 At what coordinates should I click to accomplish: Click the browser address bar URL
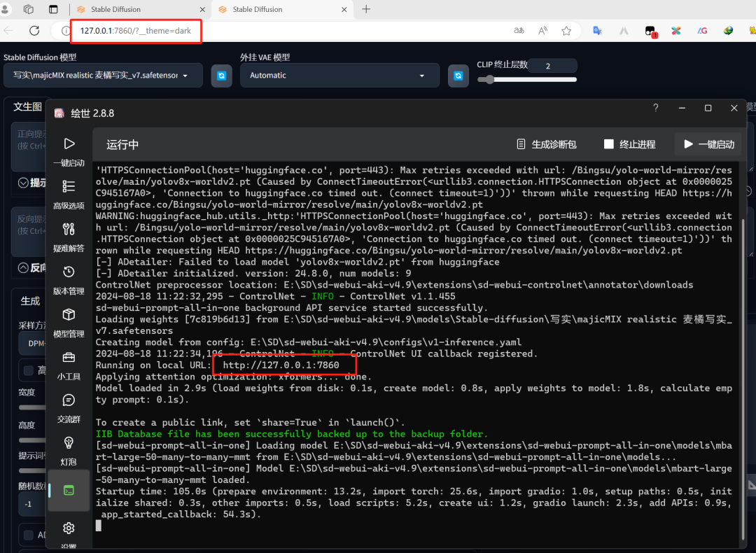[136, 30]
